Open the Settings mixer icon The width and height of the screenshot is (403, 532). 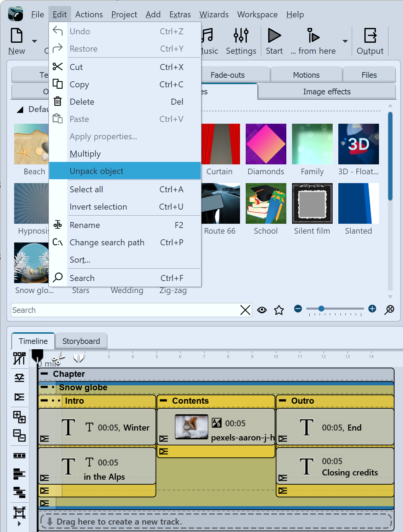(x=241, y=36)
